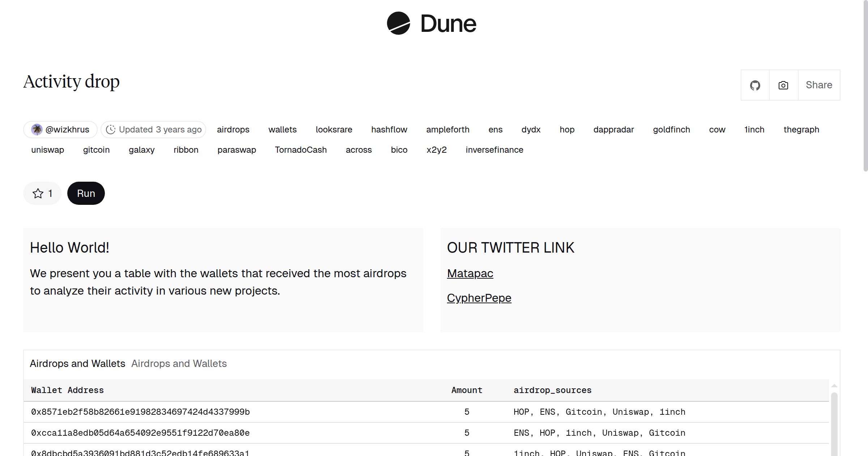Screen dimensions: 868x456
Task: Select the TornadoCash tag
Action: 301,149
